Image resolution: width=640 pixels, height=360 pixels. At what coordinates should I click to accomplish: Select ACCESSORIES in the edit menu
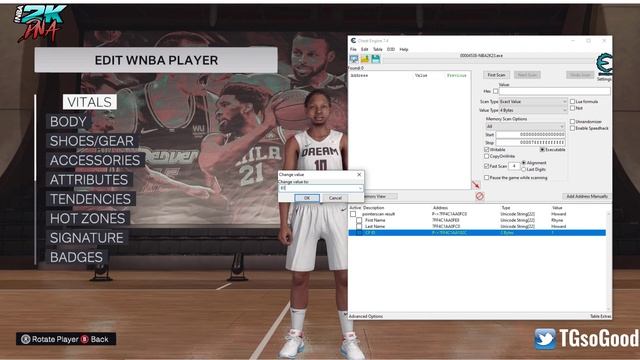pyautogui.click(x=95, y=160)
